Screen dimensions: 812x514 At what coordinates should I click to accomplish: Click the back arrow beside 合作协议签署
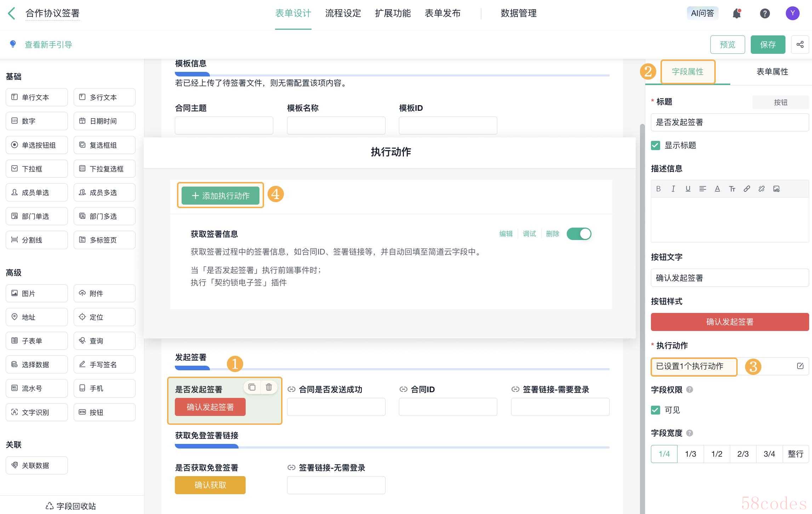tap(12, 13)
